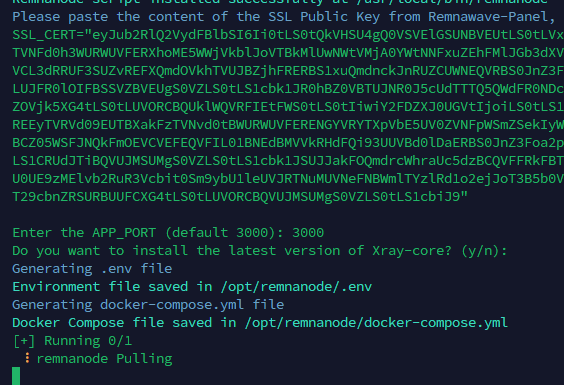This screenshot has width=564, height=385.
Task: Click cert line starting with REEyTVRVd09
Action: pyautogui.click(x=288, y=125)
